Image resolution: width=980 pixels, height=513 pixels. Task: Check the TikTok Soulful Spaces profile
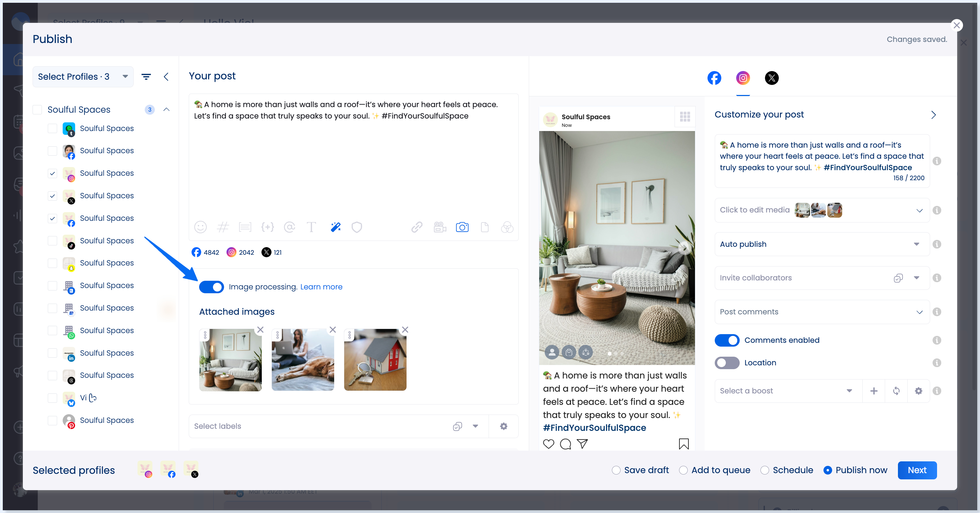(x=53, y=241)
